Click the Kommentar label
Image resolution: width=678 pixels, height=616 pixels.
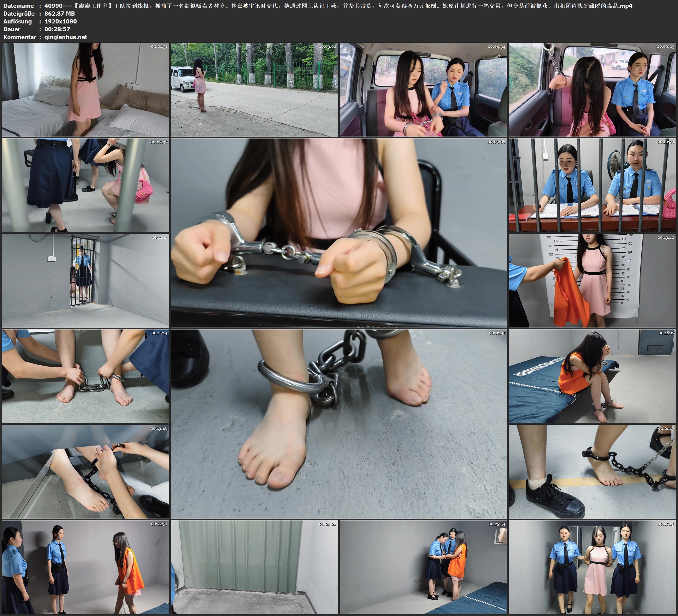point(20,37)
